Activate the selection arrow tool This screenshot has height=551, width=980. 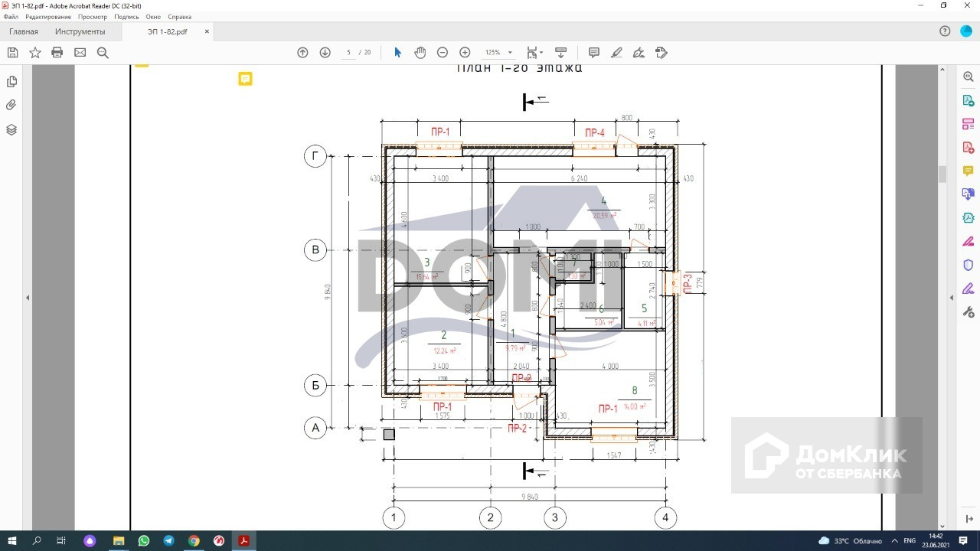tap(397, 52)
